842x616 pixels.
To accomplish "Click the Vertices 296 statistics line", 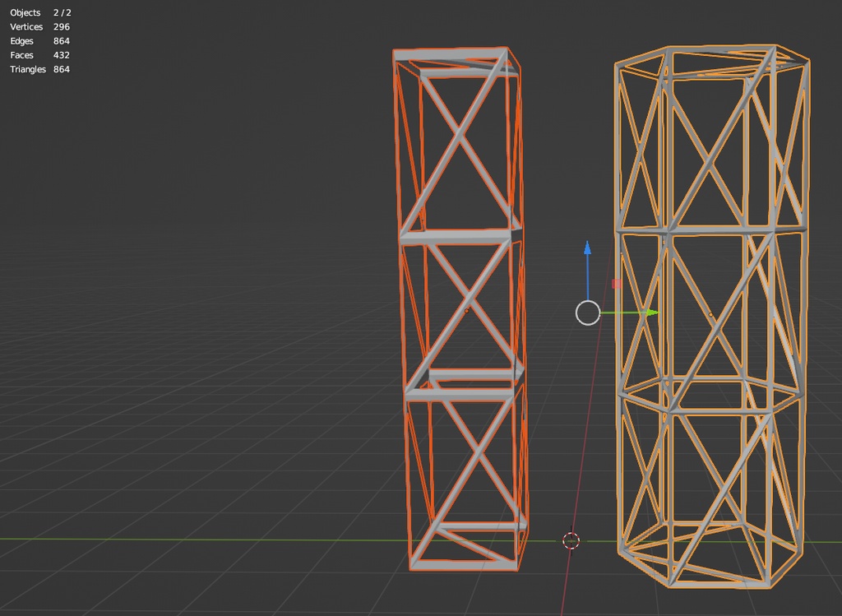I will [41, 26].
